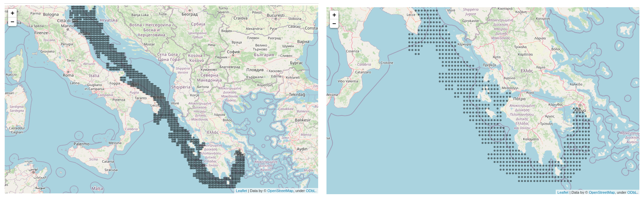Click the Μεσολόγγι label on right map
Image resolution: width=644 pixels, height=198 pixels.
(x=510, y=88)
